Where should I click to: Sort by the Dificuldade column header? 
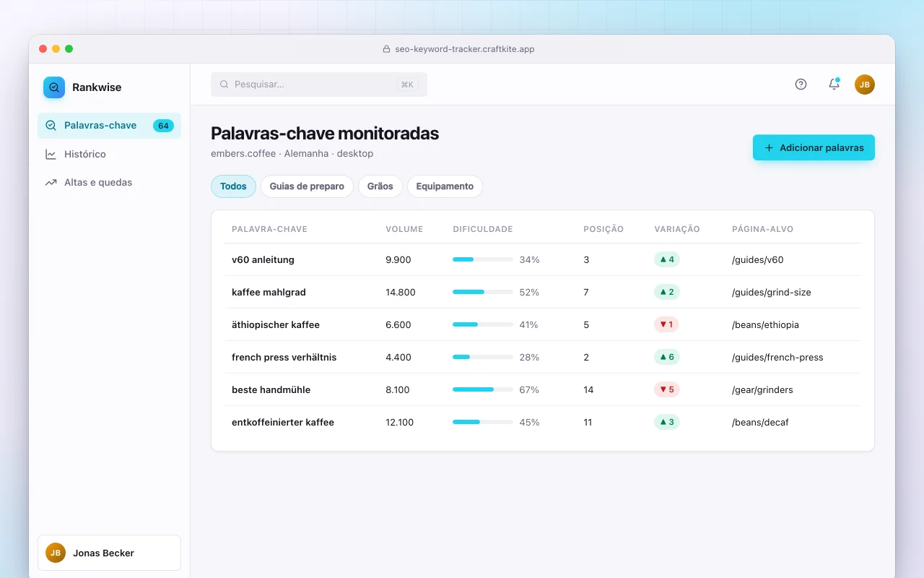point(483,229)
